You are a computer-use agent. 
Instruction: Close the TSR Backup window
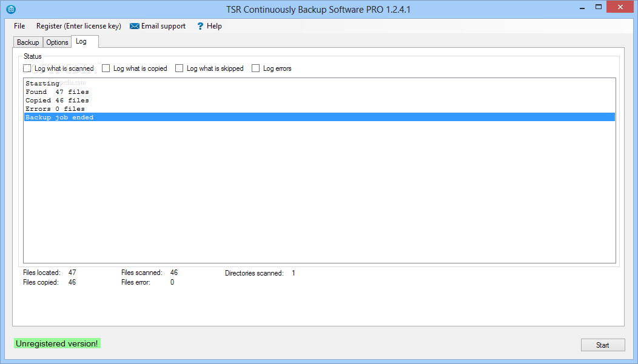click(x=620, y=7)
